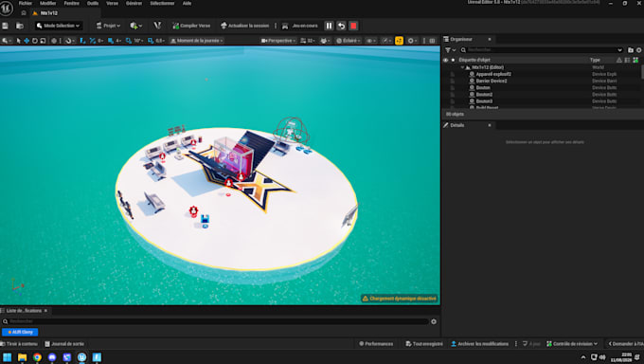Open Google Chrome from the taskbar
The image size is (644, 364).
[x=37, y=357]
